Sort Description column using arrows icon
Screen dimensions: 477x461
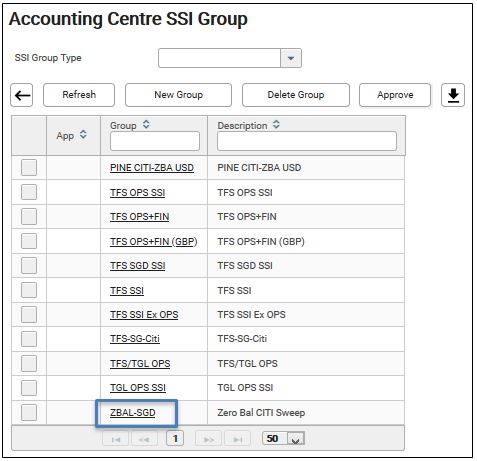click(276, 124)
